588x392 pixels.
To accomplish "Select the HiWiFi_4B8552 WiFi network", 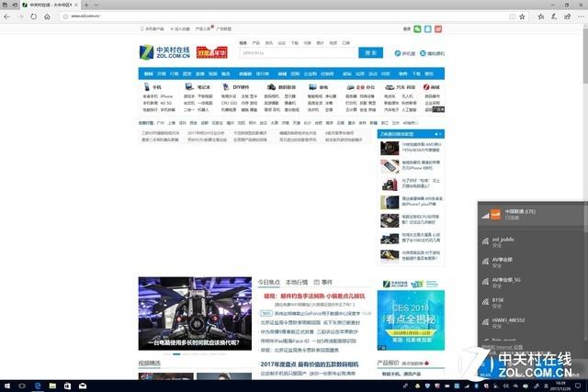I will point(531,323).
